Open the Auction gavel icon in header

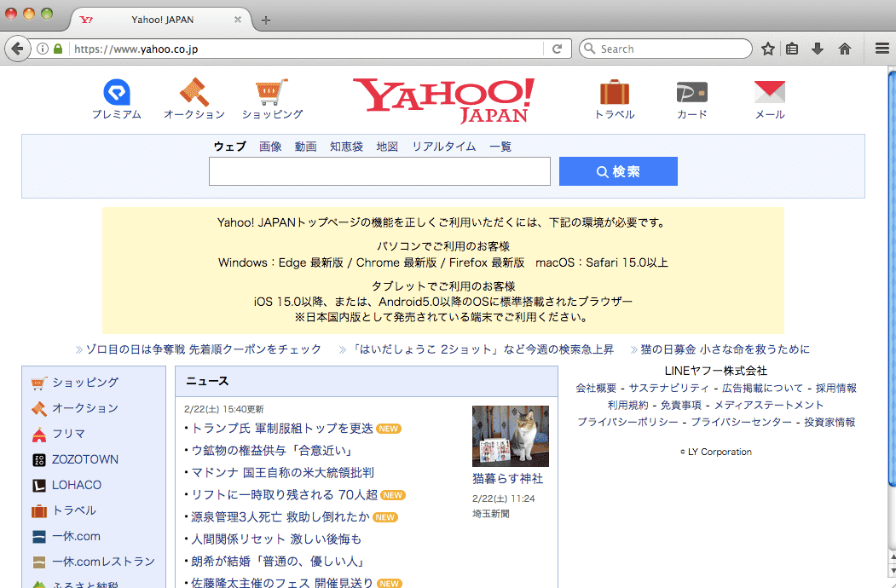click(194, 92)
